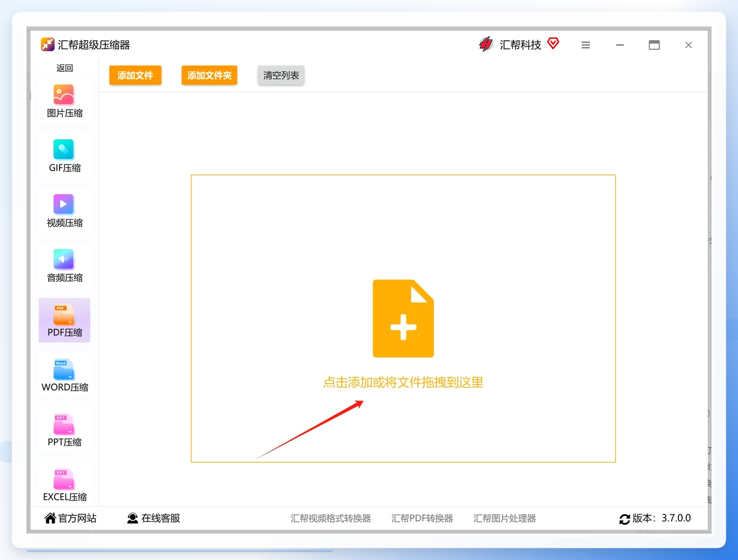Click the 汇帮超级压缩器 app logo icon
The height and width of the screenshot is (560, 738).
[x=47, y=45]
